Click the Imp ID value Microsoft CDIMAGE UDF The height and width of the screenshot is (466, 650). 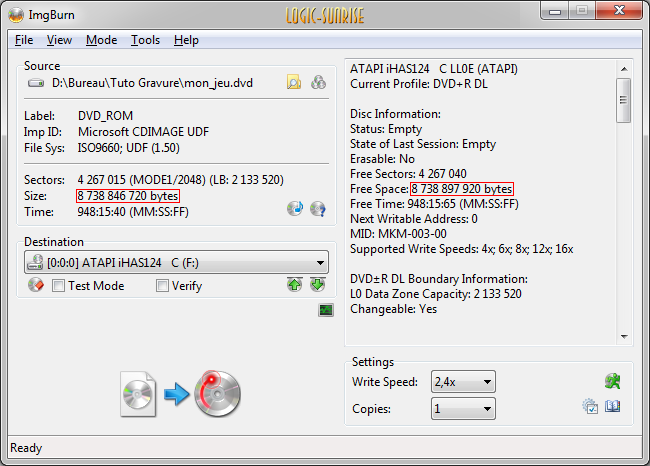(143, 132)
